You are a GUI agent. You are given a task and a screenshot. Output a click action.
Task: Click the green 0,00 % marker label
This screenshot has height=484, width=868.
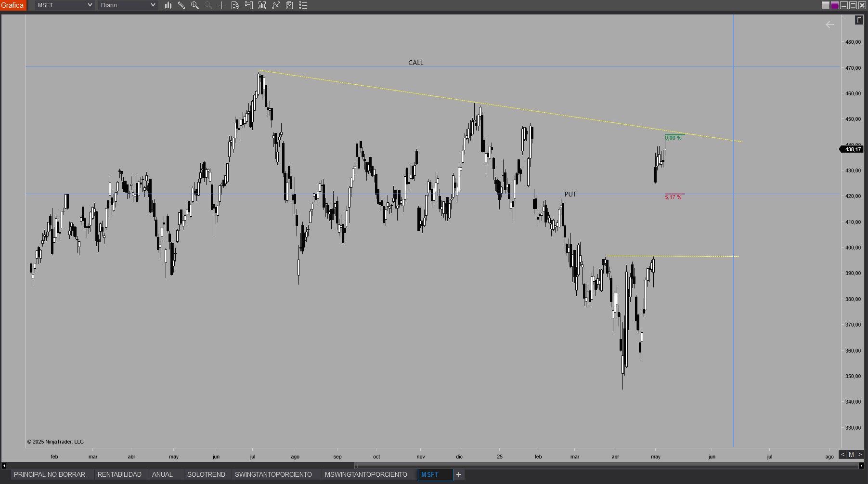[x=673, y=138]
